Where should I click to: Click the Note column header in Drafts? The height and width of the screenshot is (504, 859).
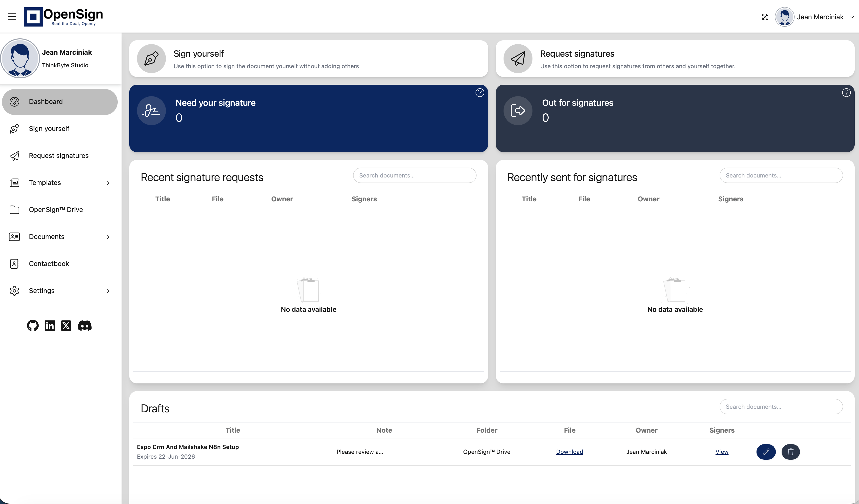384,430
